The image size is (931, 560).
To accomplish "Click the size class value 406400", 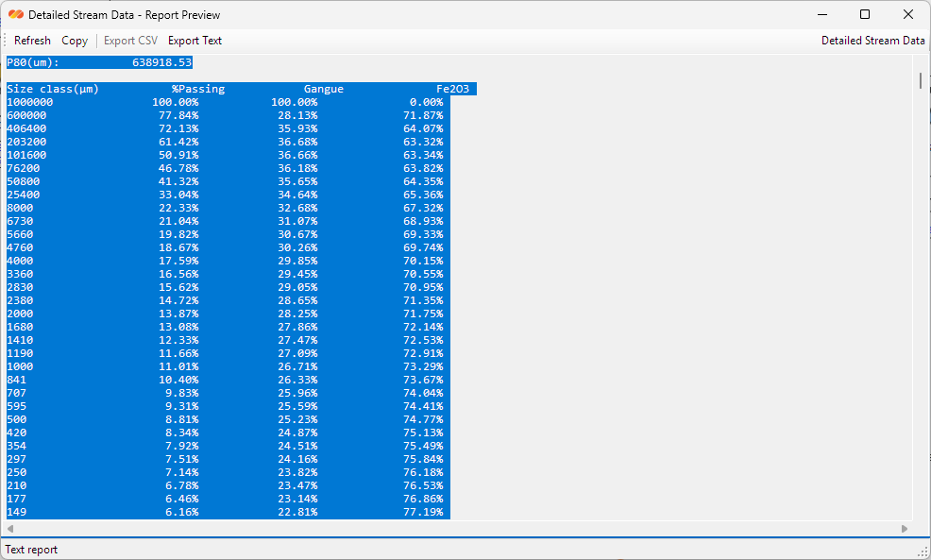I will (x=26, y=128).
